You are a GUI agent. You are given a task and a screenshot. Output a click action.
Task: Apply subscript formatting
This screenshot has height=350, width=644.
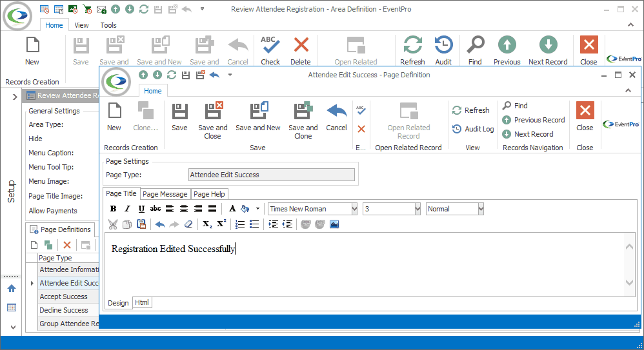tap(207, 224)
